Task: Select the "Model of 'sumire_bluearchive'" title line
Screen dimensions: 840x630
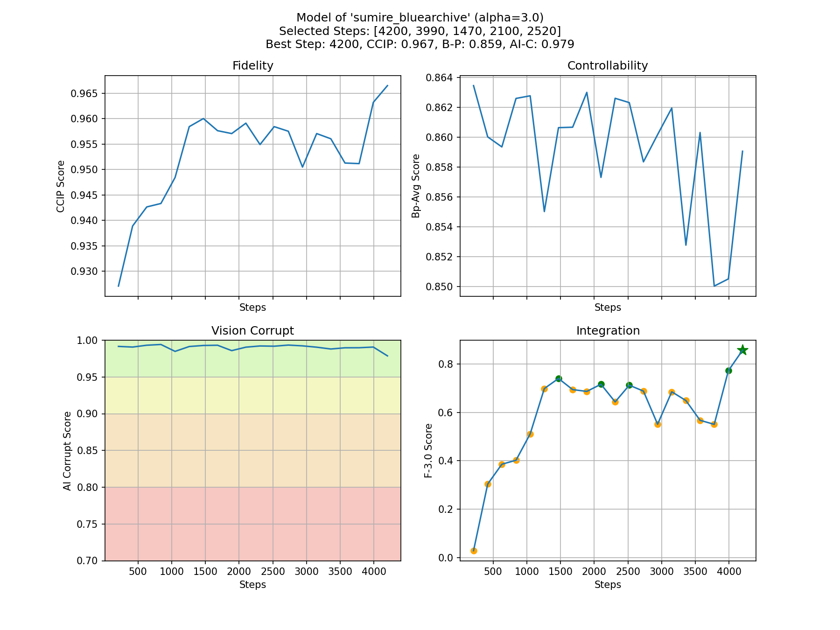Action: 420,18
